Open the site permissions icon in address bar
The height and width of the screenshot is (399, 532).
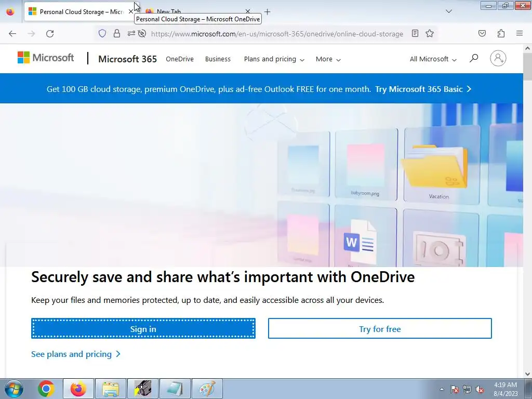point(131,33)
